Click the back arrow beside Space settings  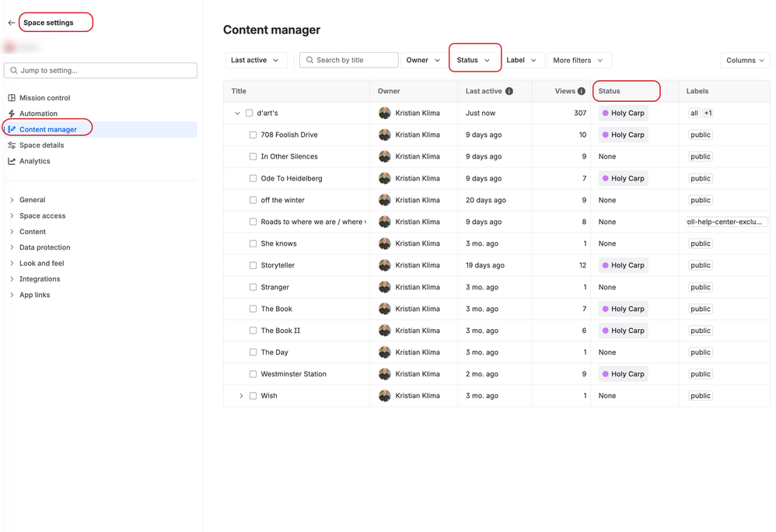12,23
